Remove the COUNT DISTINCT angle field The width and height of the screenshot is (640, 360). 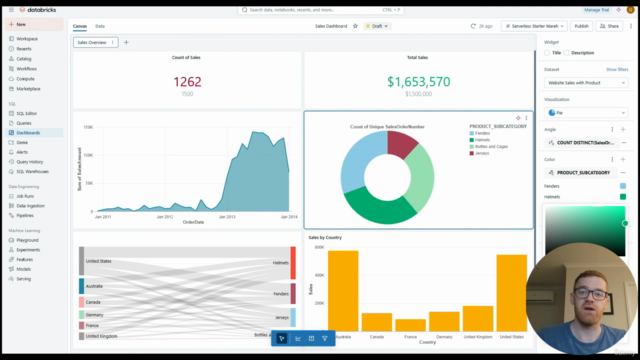tap(624, 143)
